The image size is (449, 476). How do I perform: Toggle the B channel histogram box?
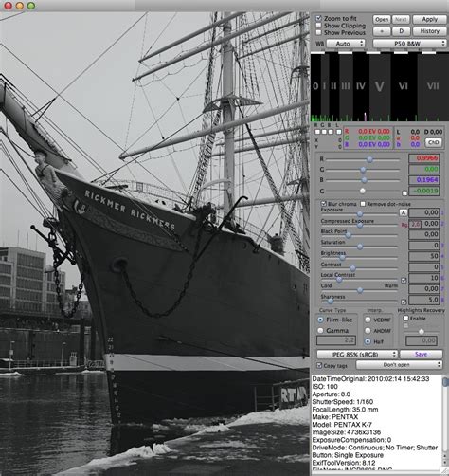tap(331, 132)
